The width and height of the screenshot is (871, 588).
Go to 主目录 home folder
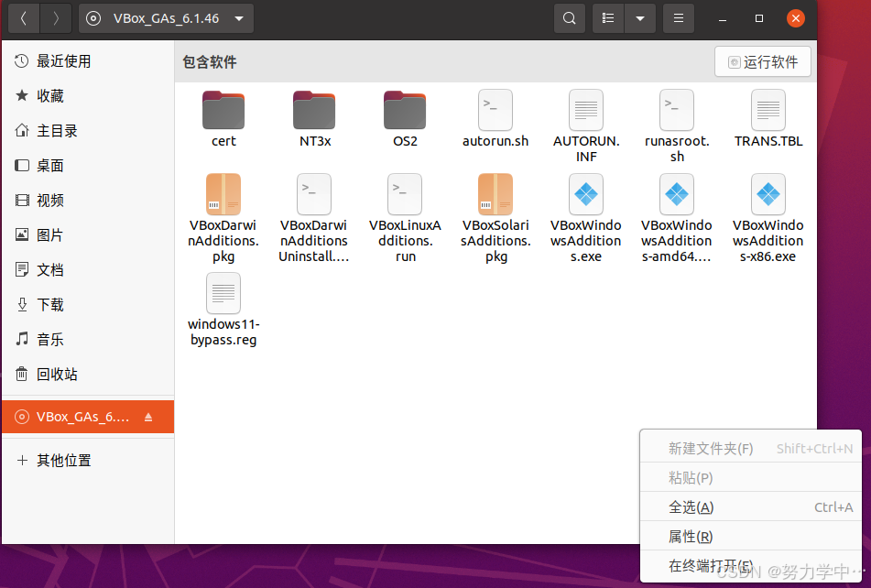[88, 131]
